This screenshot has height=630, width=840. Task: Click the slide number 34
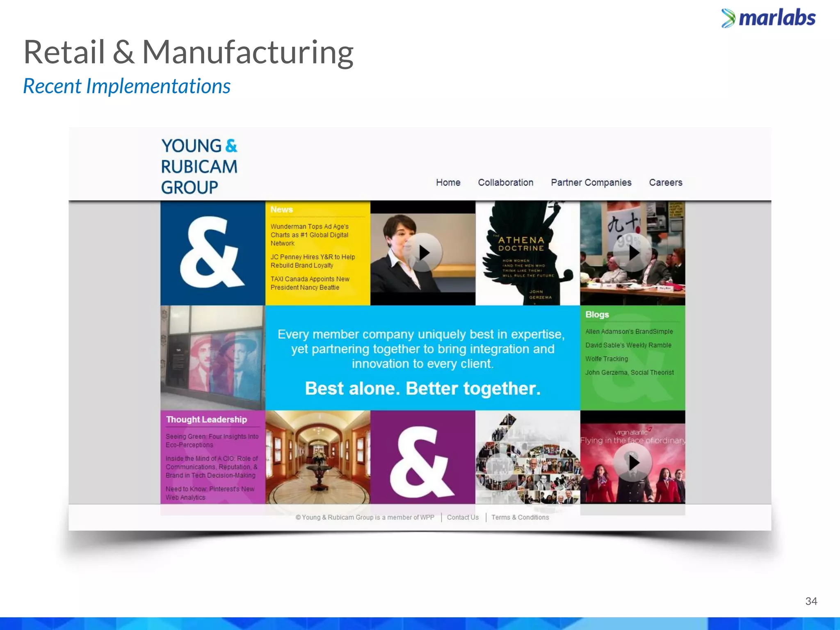tap(811, 601)
